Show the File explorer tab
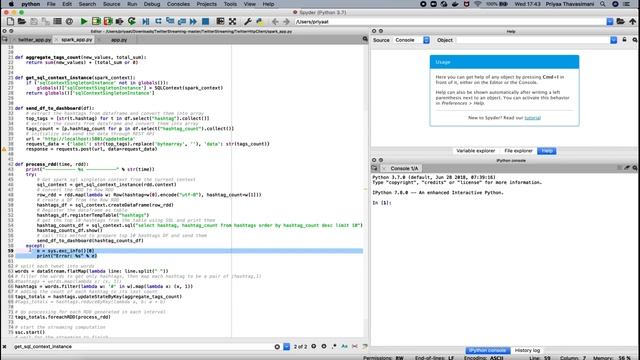This screenshot has height=360, width=640. coord(518,151)
